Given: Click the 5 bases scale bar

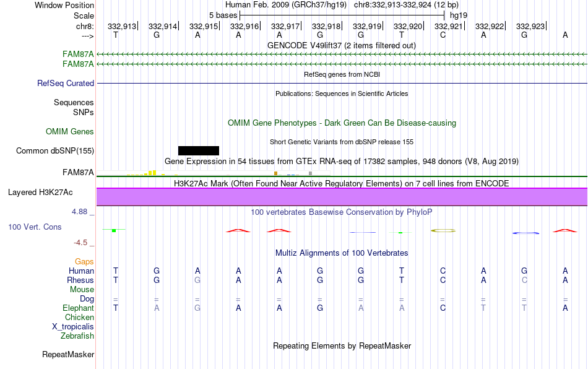Looking at the screenshot, I should pos(342,15).
